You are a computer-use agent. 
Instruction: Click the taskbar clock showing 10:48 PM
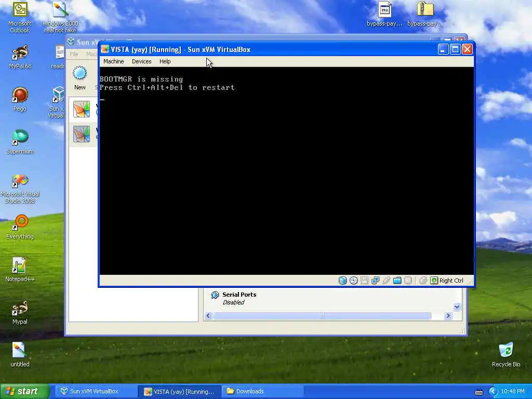pyautogui.click(x=513, y=392)
